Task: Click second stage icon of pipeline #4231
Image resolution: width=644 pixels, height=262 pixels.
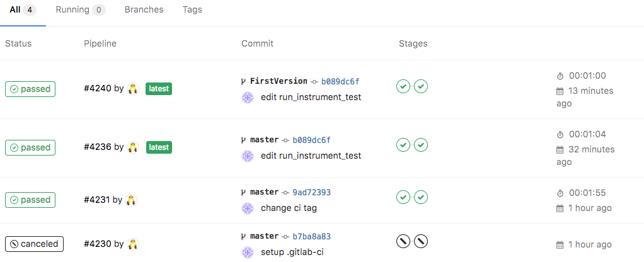Action: [421, 197]
